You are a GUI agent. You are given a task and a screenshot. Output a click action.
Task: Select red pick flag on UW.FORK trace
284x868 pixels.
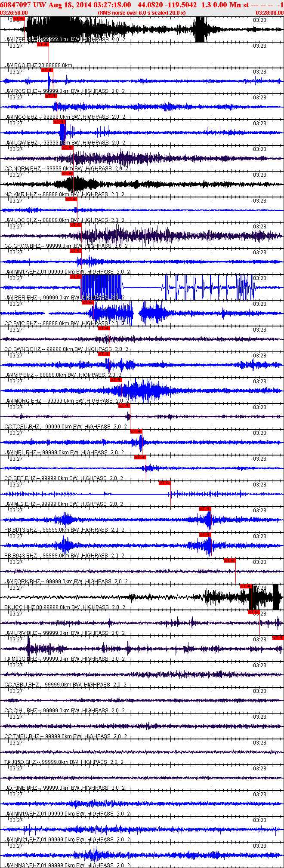(230, 560)
